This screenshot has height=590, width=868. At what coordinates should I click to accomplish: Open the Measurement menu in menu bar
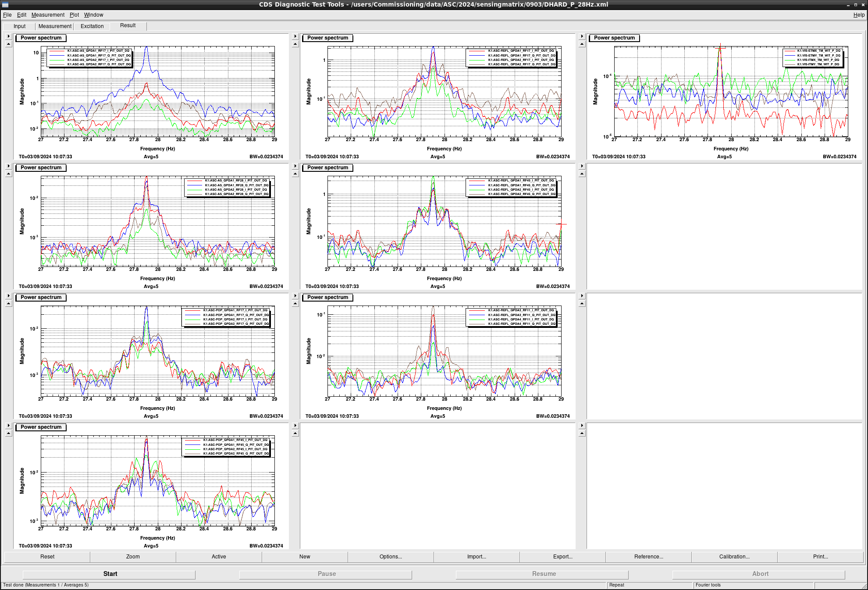pos(48,15)
